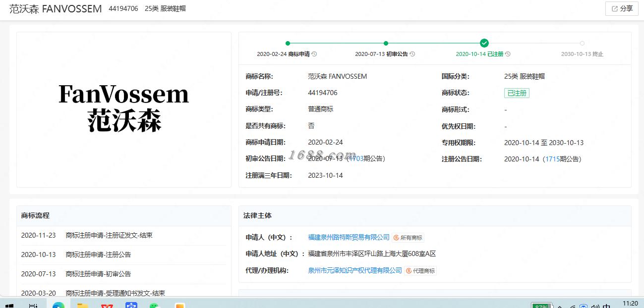Open announcement issue 1715 link
This screenshot has width=644, height=308.
pyautogui.click(x=552, y=159)
